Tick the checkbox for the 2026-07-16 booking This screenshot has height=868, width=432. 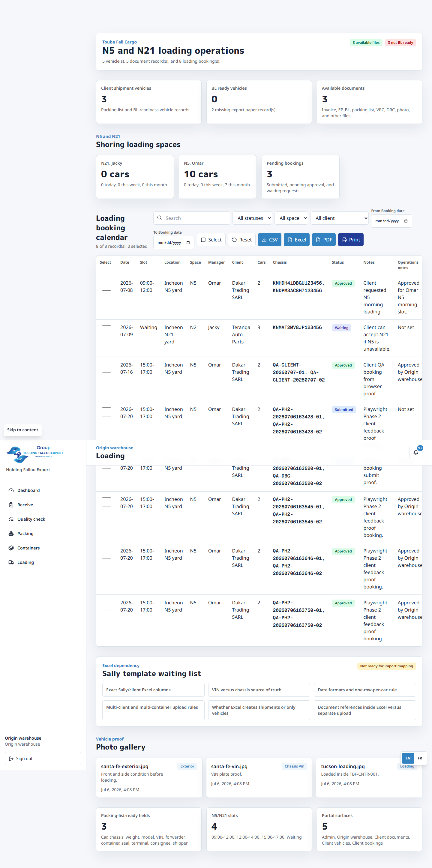[x=106, y=368]
